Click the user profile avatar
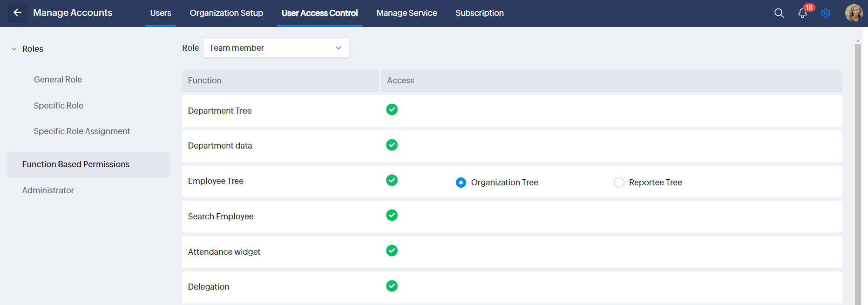This screenshot has width=868, height=305. click(x=854, y=13)
